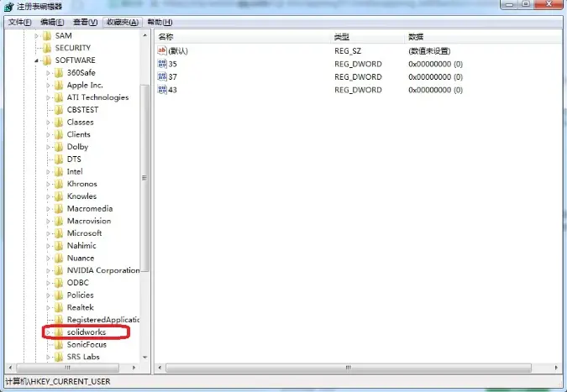The image size is (567, 392).
Task: Click the Classes folder icon
Action: (x=59, y=122)
